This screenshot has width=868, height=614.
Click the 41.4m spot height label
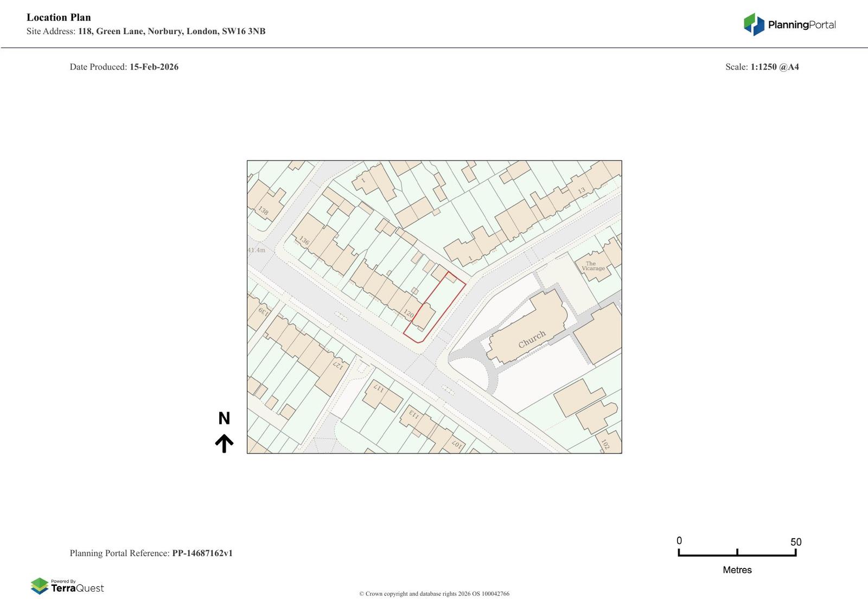pos(257,250)
